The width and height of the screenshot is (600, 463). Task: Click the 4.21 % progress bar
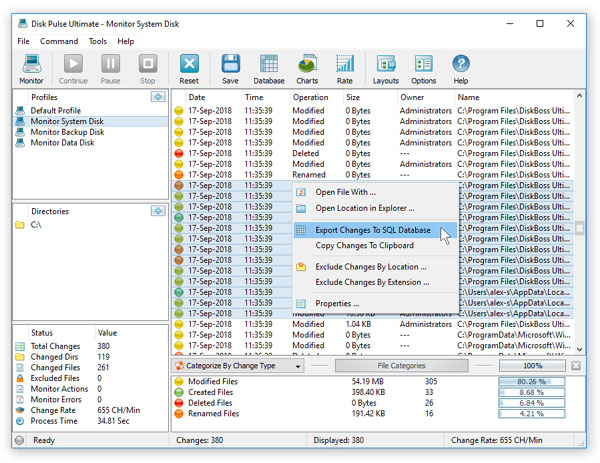point(532,414)
